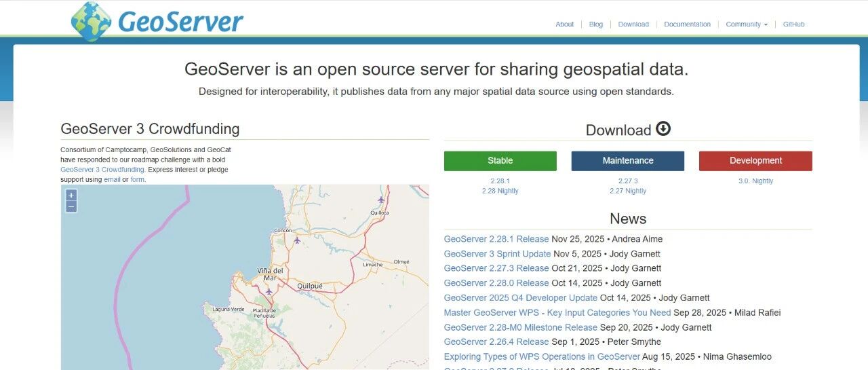
Task: Click the Download circle arrow icon
Action: (663, 128)
